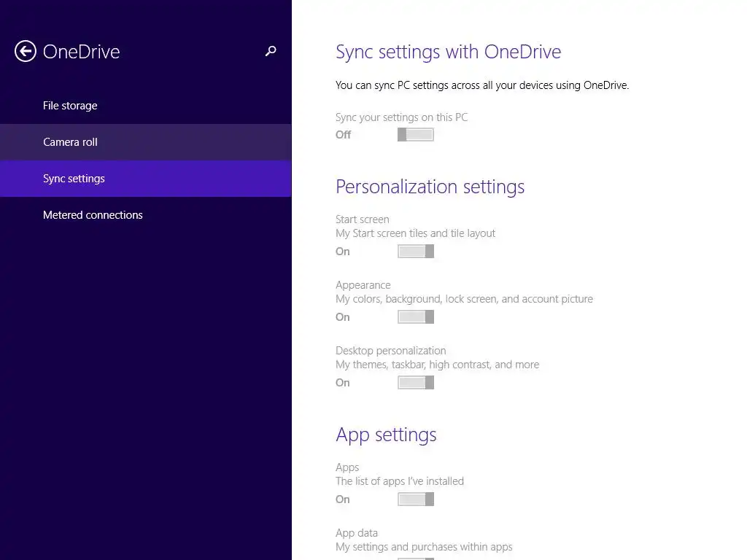Viewport: 747px width, 560px height.
Task: Select Camera roll in the sidebar
Action: click(146, 142)
